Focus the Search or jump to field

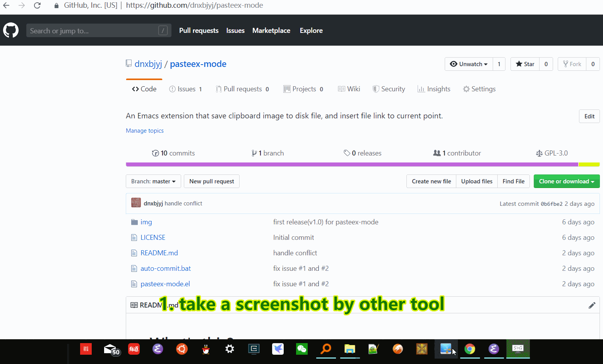(99, 31)
